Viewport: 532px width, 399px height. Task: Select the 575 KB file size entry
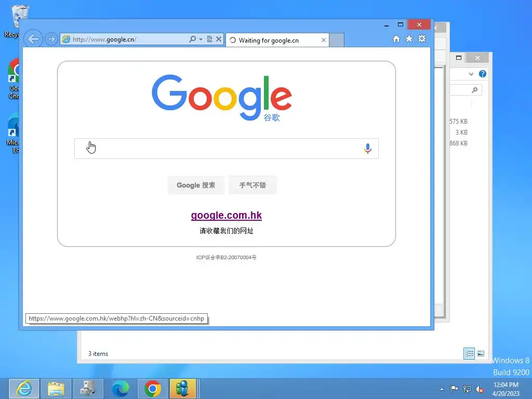click(458, 122)
